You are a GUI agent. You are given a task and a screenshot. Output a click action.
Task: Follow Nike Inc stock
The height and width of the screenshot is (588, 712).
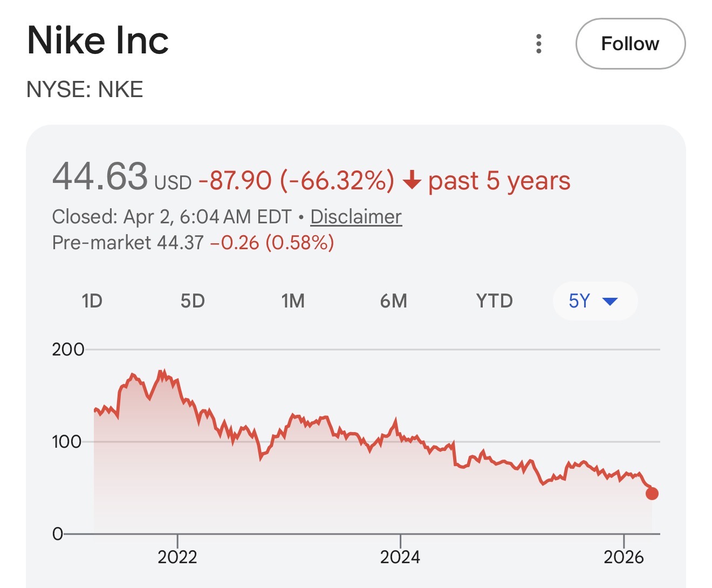(x=630, y=44)
